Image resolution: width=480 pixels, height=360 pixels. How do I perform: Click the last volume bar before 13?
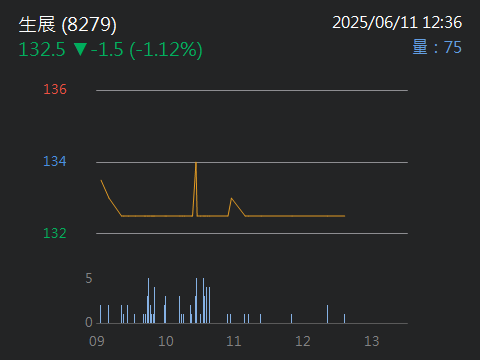pos(344,319)
